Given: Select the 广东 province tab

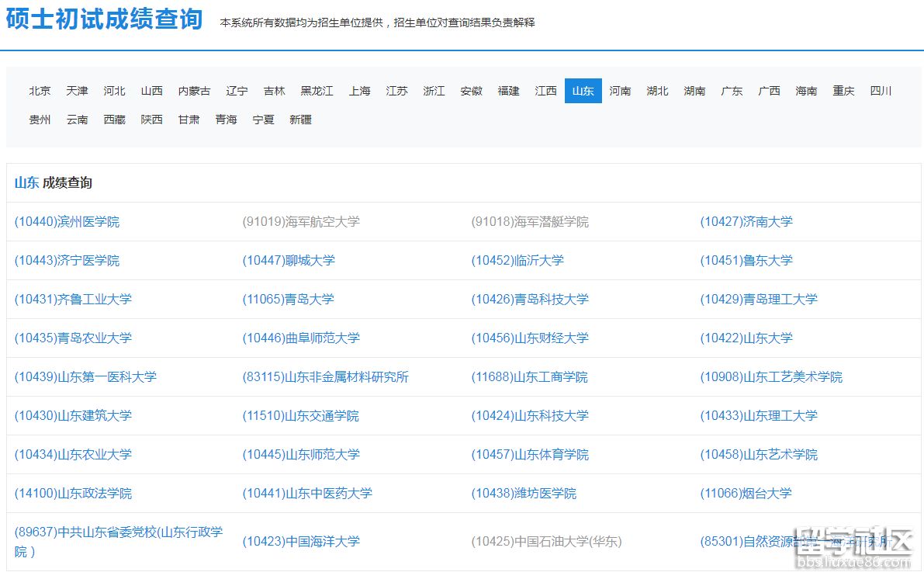Looking at the screenshot, I should [x=732, y=90].
